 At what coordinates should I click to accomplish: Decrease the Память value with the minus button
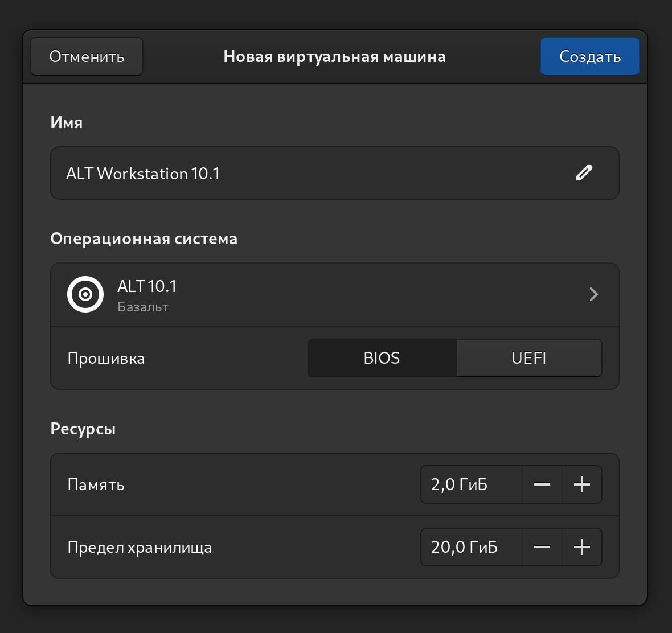[x=542, y=484]
